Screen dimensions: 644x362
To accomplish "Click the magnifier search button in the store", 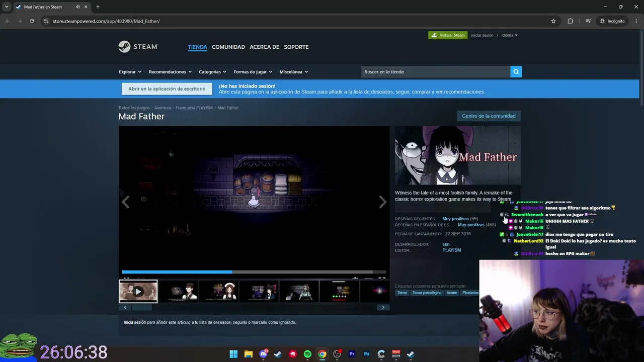I will (516, 72).
